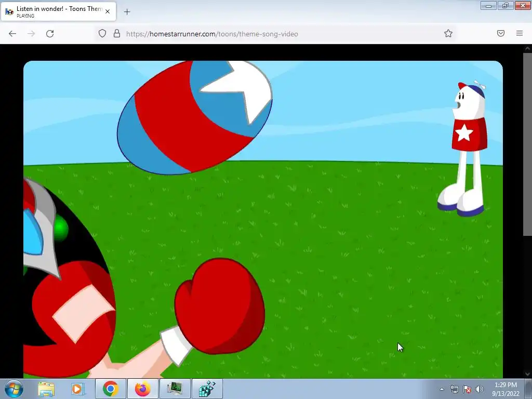Image resolution: width=532 pixels, height=399 pixels.
Task: Open a new browser tab
Action: click(127, 12)
